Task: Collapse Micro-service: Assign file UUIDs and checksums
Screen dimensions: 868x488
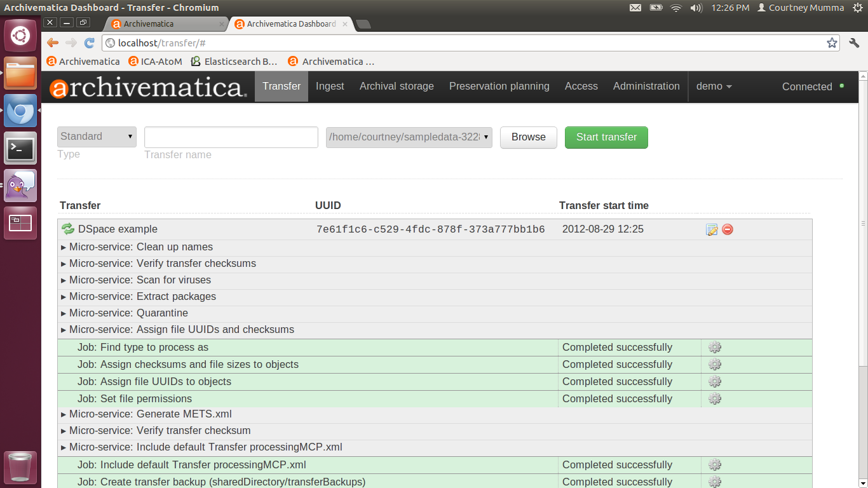Action: tap(181, 330)
